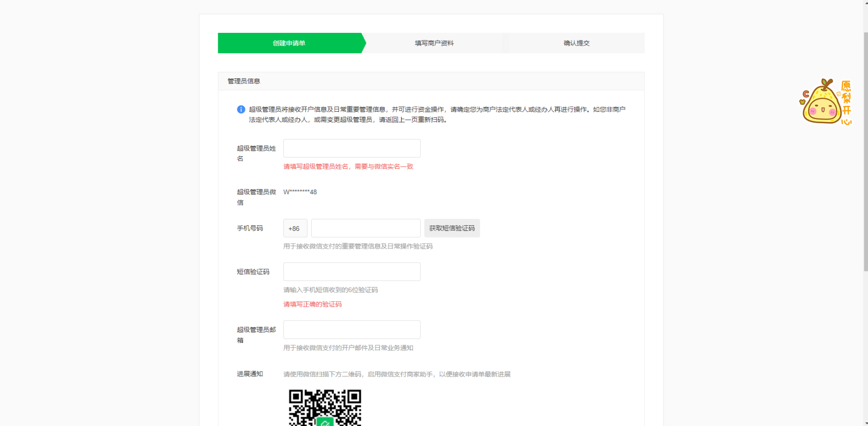Focus the 超级管理员邮箱 input field
The image size is (868, 426).
pos(352,329)
